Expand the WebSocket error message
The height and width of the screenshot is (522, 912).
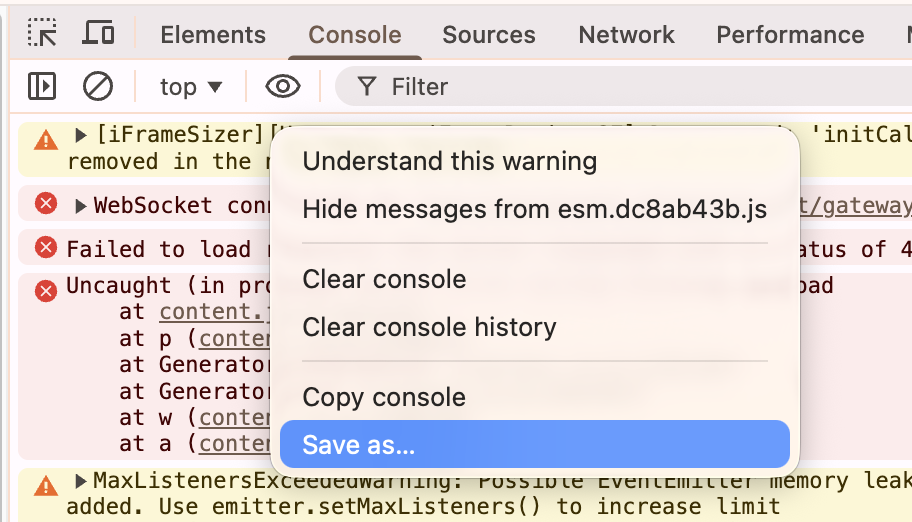tap(82, 206)
